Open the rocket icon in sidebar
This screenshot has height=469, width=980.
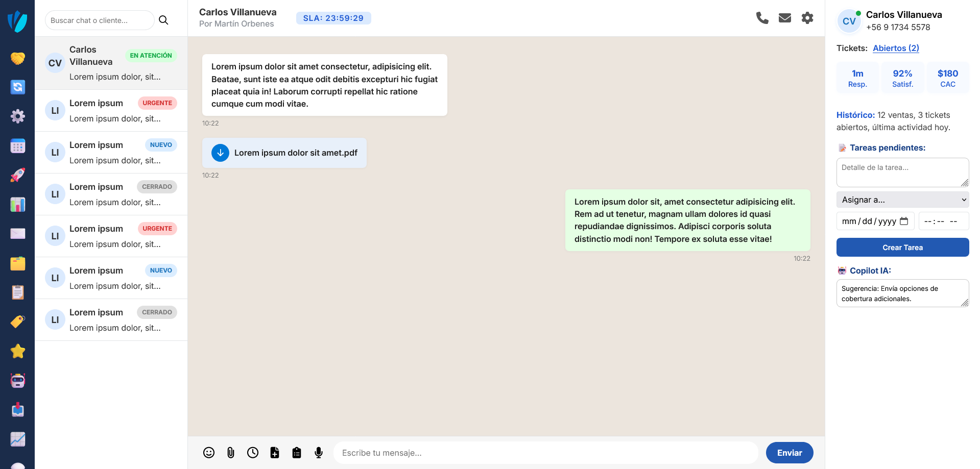17,176
